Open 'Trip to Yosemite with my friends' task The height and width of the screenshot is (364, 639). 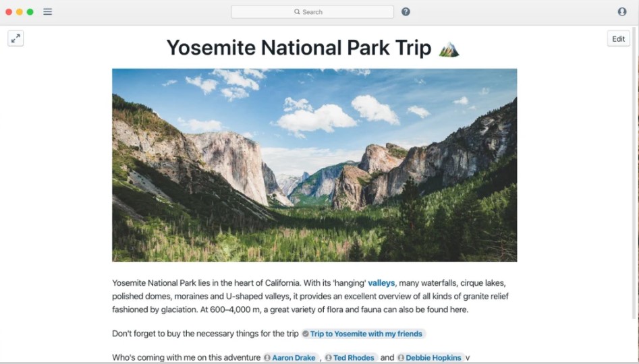pos(366,334)
